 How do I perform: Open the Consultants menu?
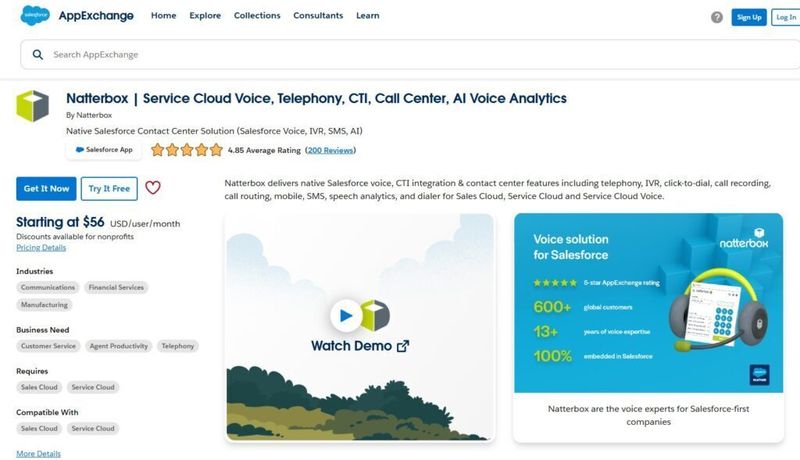click(x=318, y=15)
